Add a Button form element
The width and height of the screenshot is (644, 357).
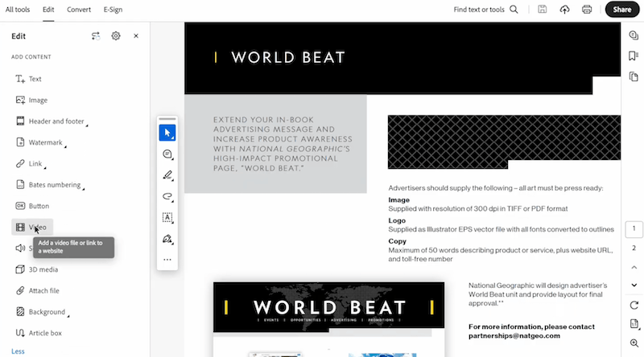32,206
